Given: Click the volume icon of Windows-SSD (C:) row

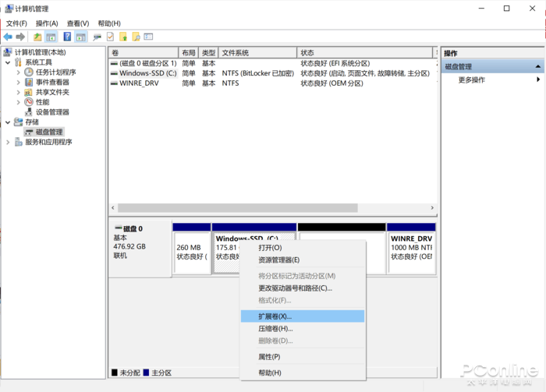Looking at the screenshot, I should point(114,73).
